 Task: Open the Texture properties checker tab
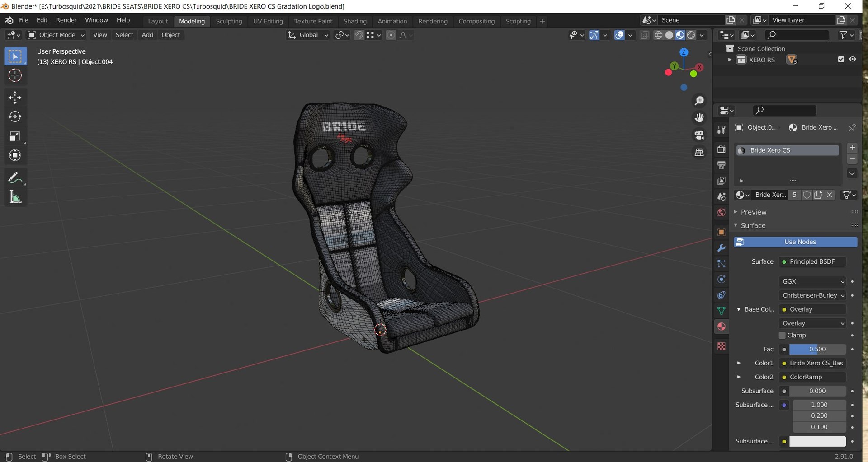722,346
